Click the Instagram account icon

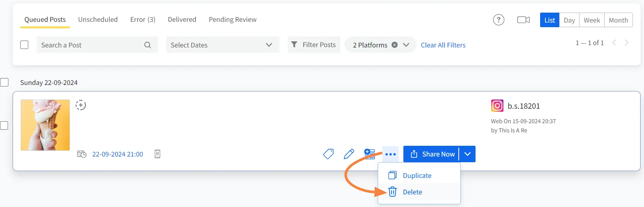pos(497,106)
